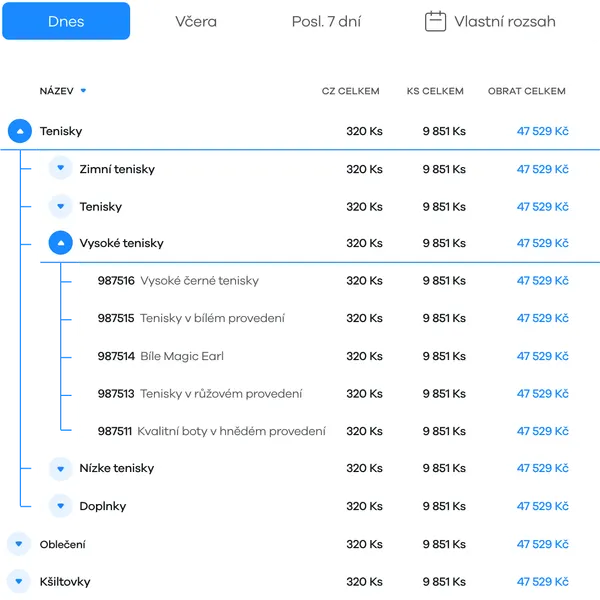The height and width of the screenshot is (600, 600).
Task: Click the OBRAT CELKEM column header
Action: 527,91
